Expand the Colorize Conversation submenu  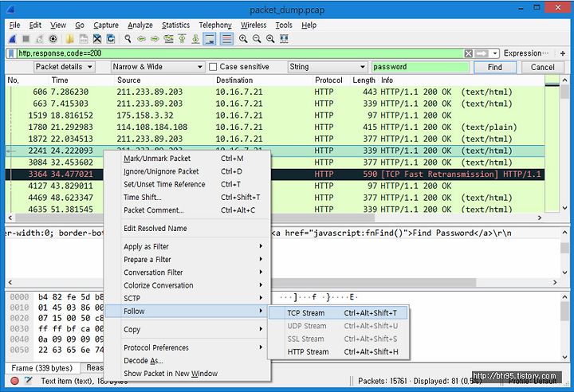click(x=193, y=285)
